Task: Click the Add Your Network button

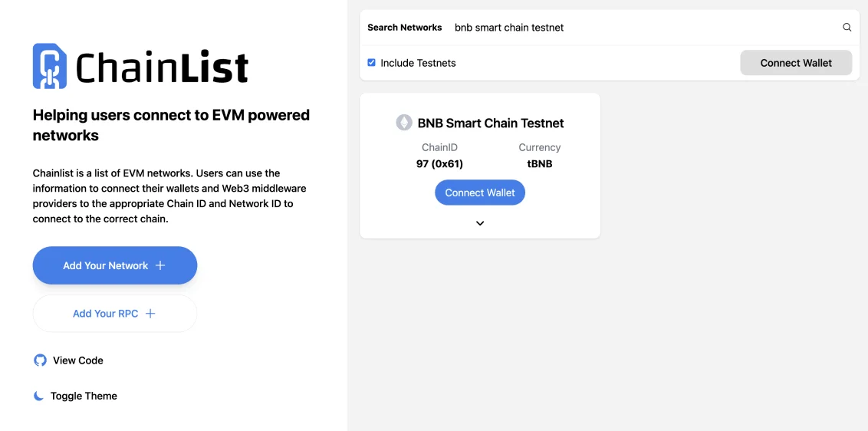Action: (115, 265)
